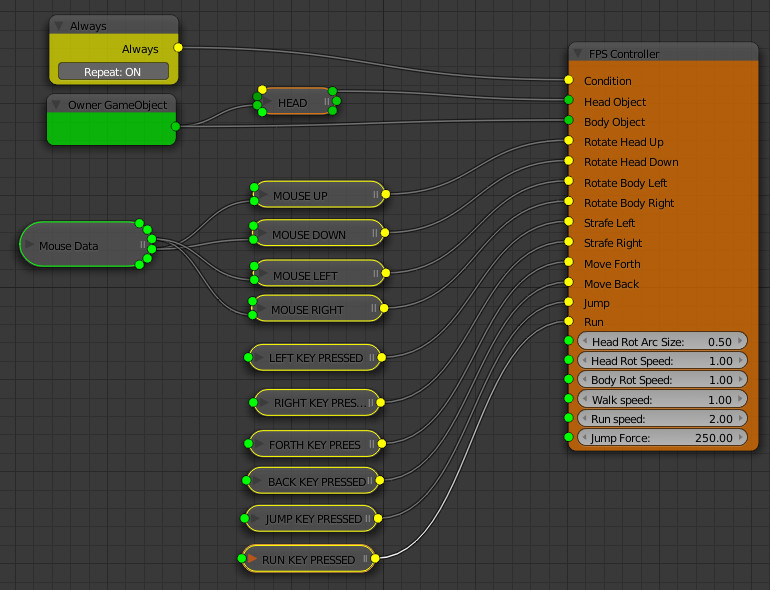Click the MOUSE UP node's output socket
Image resolution: width=770 pixels, height=590 pixels.
point(385,195)
